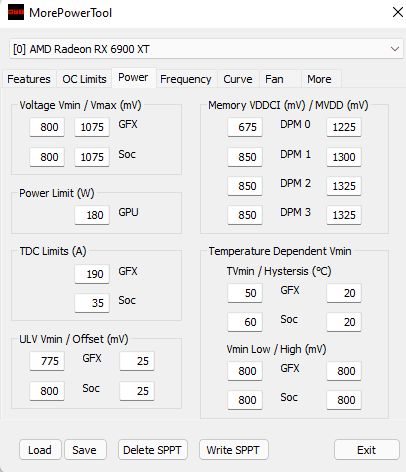Click the Write SPPT button
406x472 pixels.
coord(233,450)
